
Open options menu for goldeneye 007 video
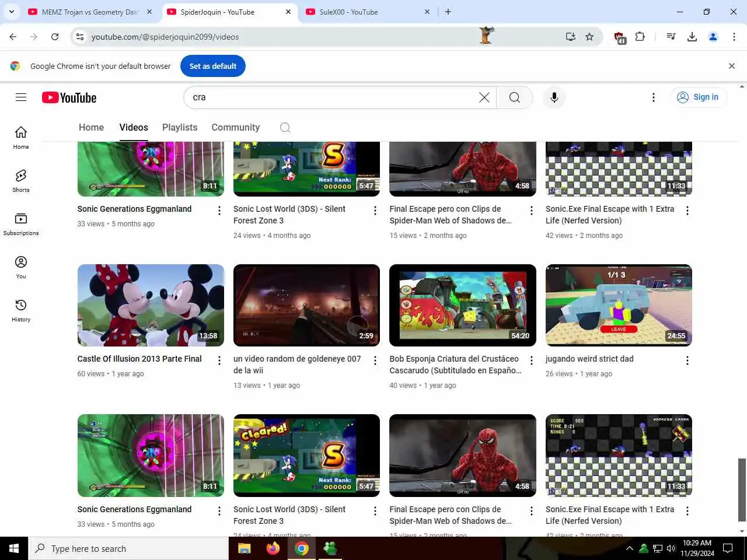pos(375,361)
